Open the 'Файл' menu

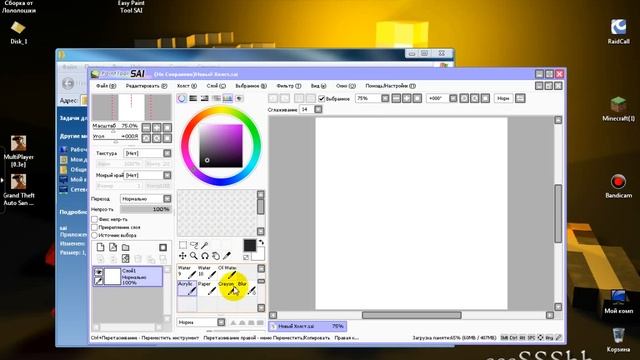point(106,86)
